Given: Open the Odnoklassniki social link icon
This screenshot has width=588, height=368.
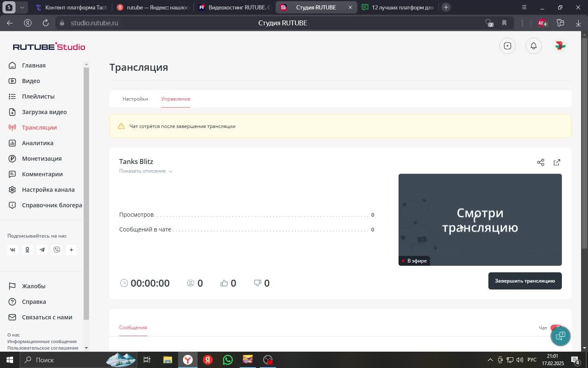Looking at the screenshot, I should [x=27, y=250].
